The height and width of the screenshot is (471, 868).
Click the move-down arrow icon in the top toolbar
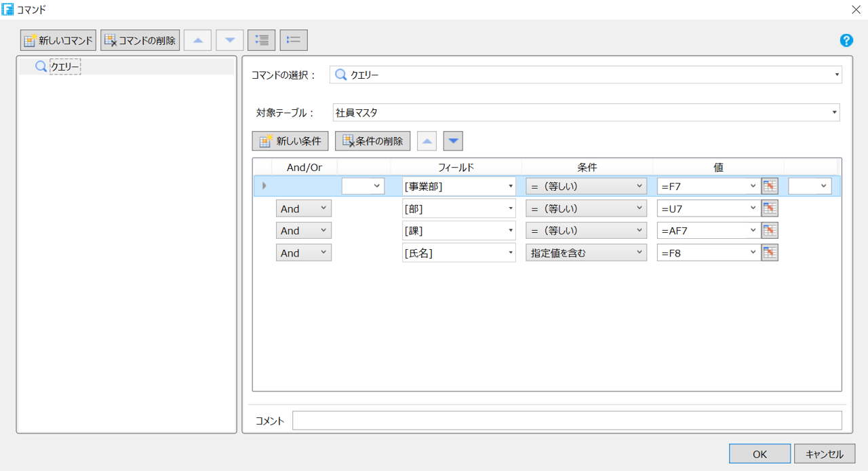click(x=229, y=39)
